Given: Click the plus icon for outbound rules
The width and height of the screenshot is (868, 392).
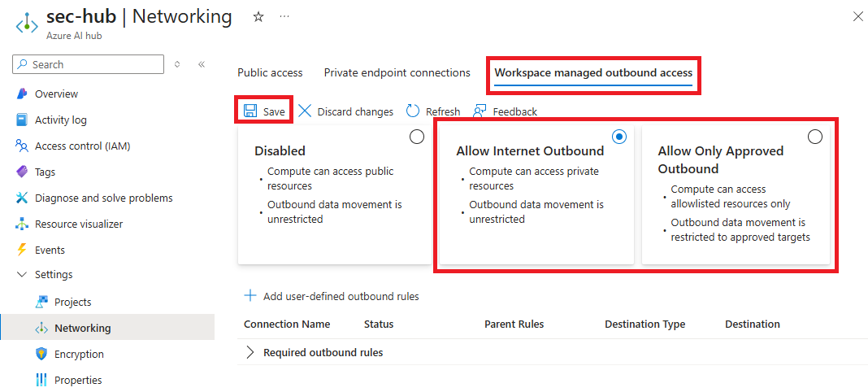Looking at the screenshot, I should coord(250,296).
